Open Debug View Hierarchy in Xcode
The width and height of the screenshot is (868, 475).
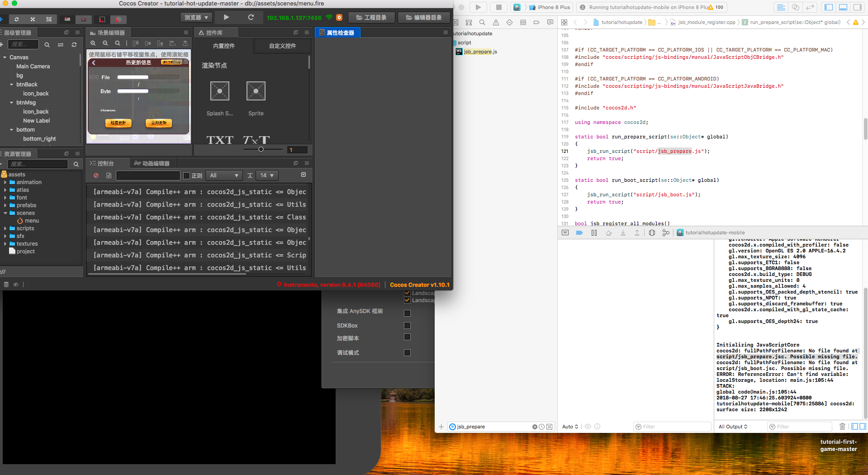[x=652, y=233]
